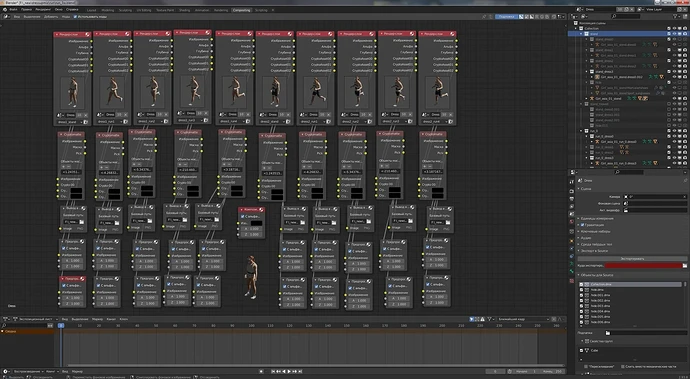Expand Единицы измерения panel
Viewport: 690px width, 379px height.
click(597, 218)
